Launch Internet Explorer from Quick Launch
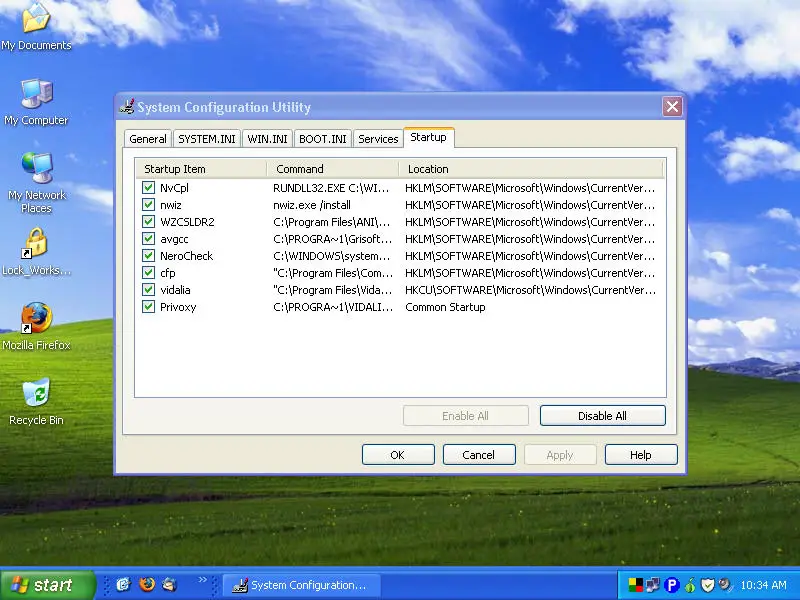This screenshot has width=800, height=600. 122,585
